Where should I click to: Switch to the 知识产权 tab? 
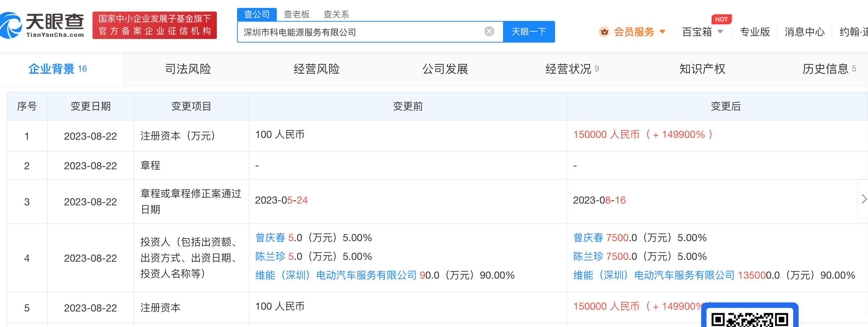pos(702,69)
